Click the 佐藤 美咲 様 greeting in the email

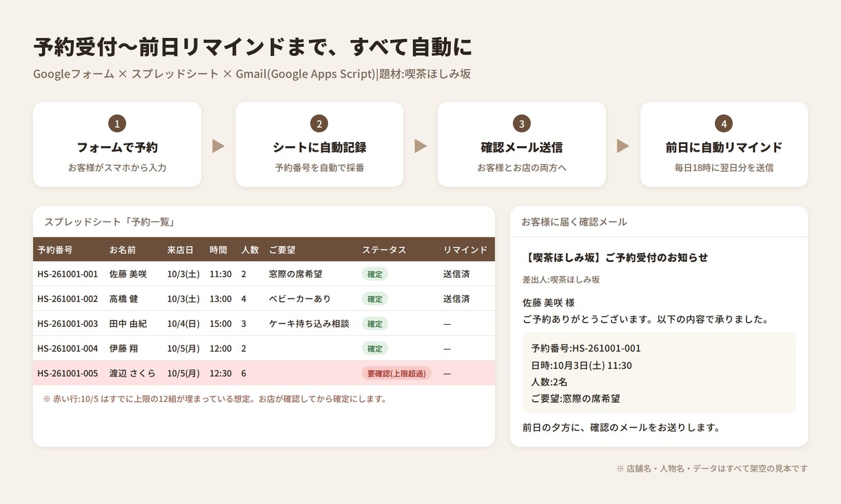(549, 303)
